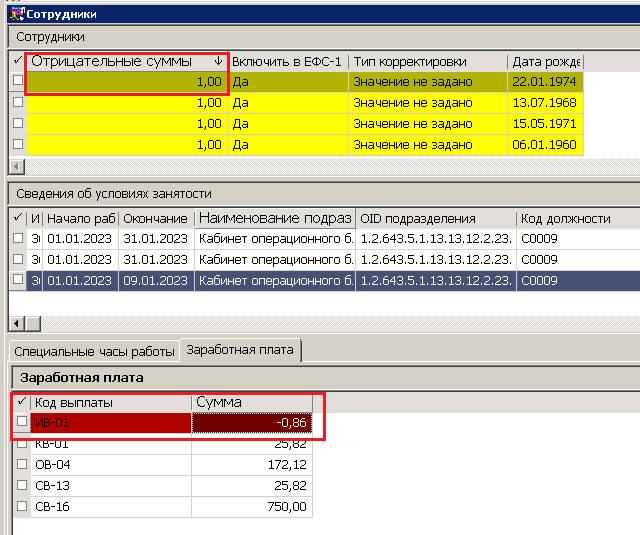The width and height of the screenshot is (640, 535).
Task: Check the СВ-16 payment row checkbox
Action: [22, 506]
